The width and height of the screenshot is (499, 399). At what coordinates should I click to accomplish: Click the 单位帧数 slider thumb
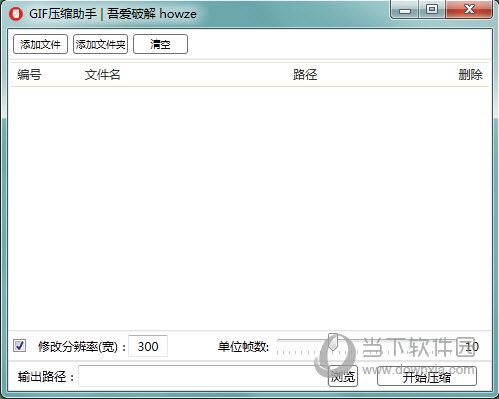(333, 341)
